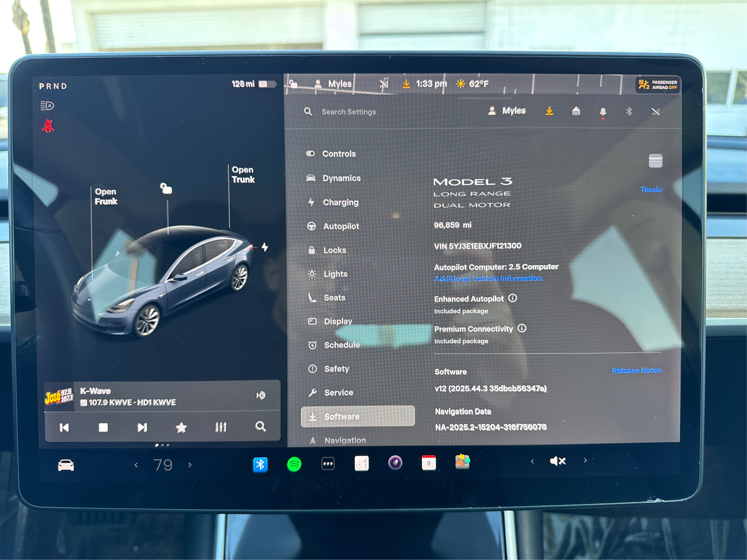Toggle the HD radio indicator
The height and width of the screenshot is (560, 747).
[x=261, y=395]
